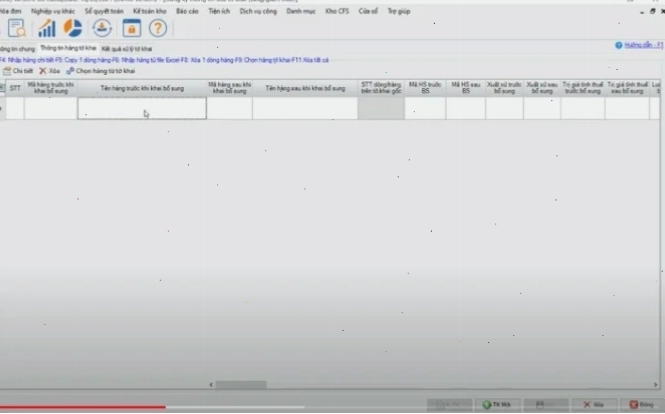Screen dimensions: 665x414
Task: Click Chọn hàng từ tờ khai
Action: [x=101, y=71]
